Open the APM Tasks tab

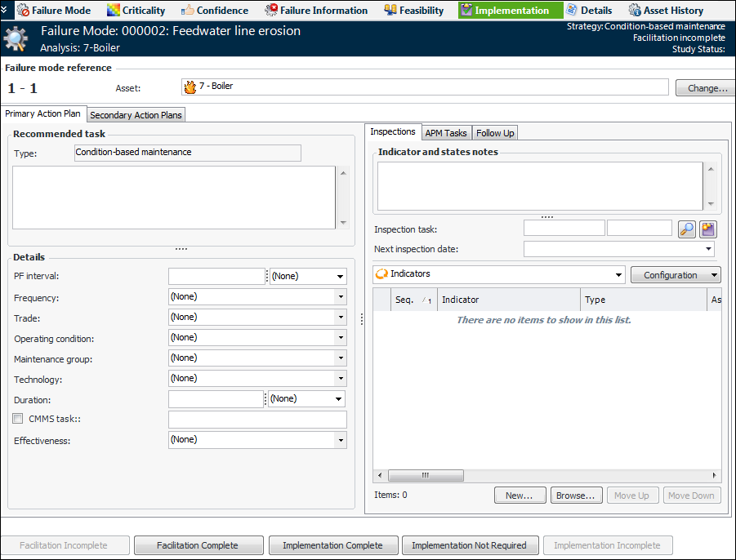(446, 133)
